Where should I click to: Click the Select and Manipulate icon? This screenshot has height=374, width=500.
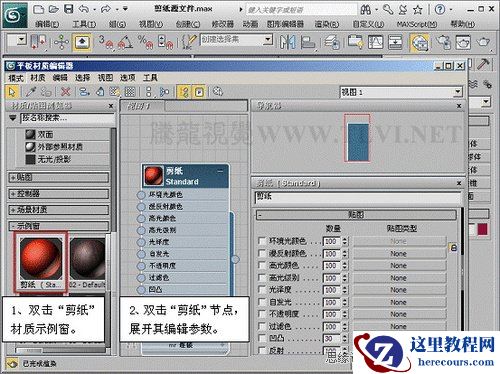pos(61,42)
